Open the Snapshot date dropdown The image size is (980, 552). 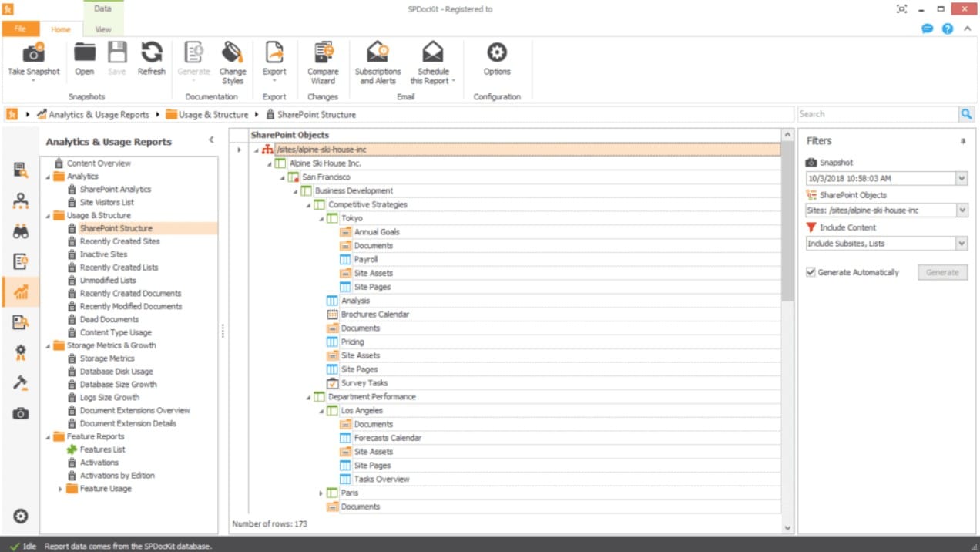[x=961, y=178]
